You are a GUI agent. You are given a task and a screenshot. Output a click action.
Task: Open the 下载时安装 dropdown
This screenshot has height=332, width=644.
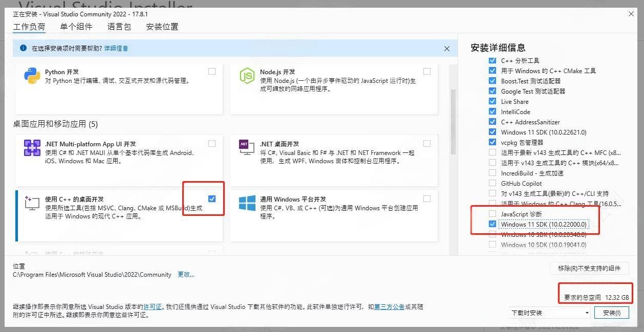tap(550, 313)
